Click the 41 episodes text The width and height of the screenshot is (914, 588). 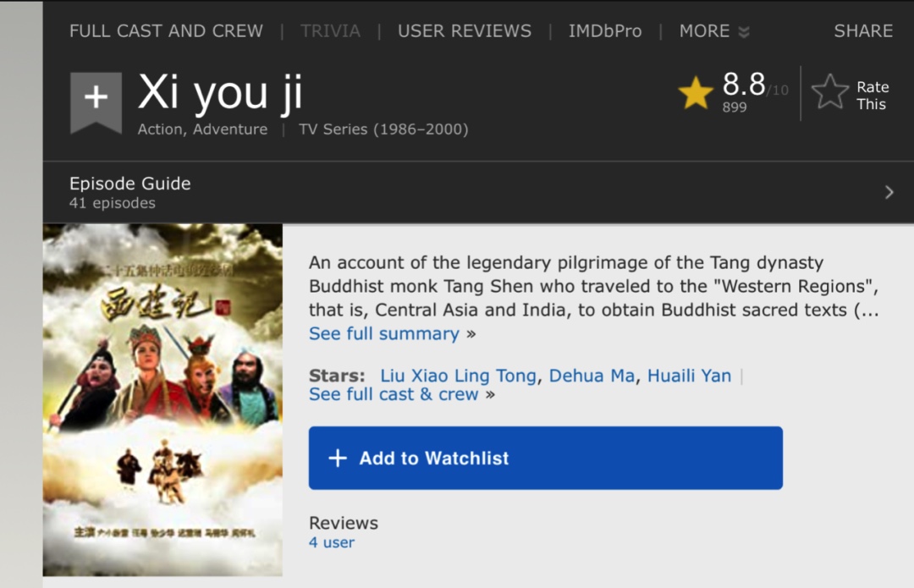(113, 203)
